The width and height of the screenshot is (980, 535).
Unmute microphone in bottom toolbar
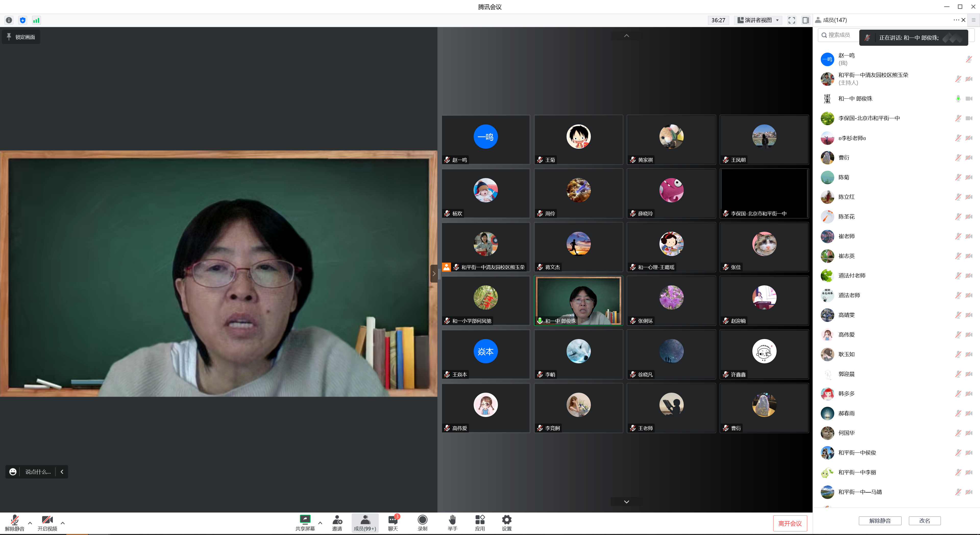click(x=15, y=520)
